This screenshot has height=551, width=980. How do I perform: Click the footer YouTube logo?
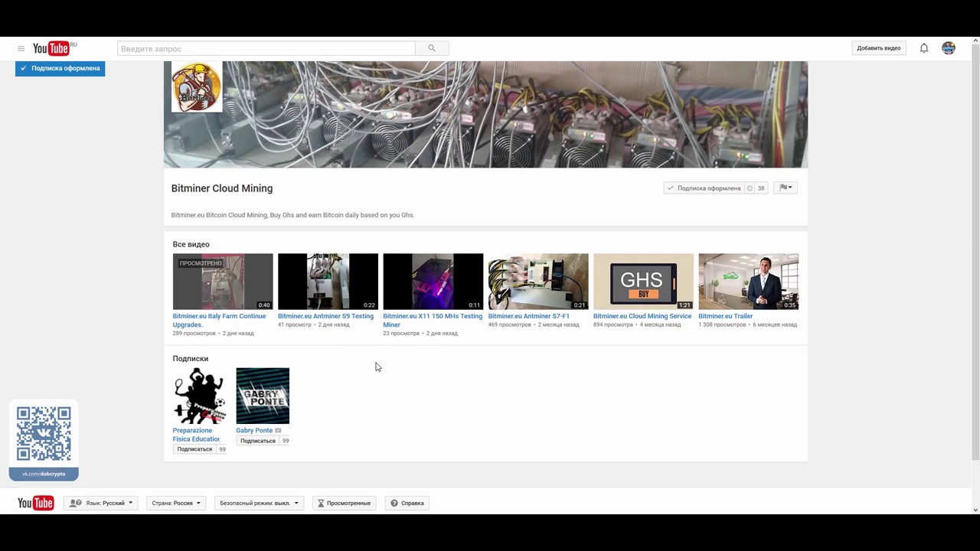coord(36,503)
